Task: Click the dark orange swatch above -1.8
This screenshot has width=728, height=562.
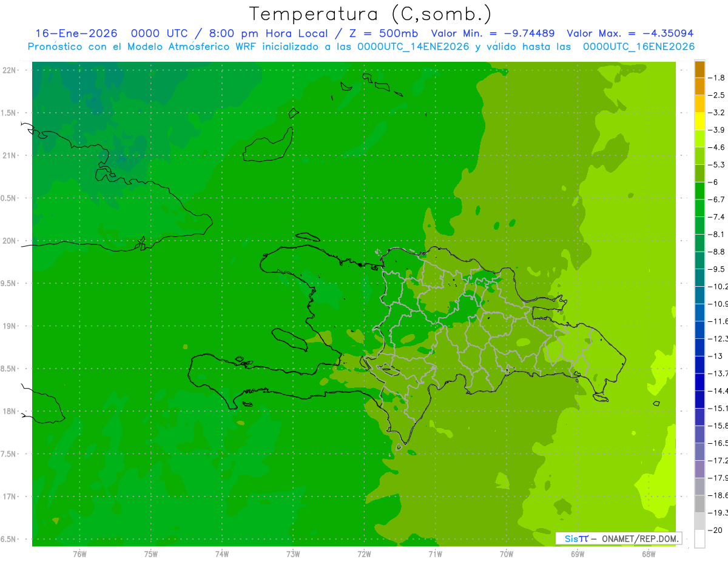Action: 699,69
